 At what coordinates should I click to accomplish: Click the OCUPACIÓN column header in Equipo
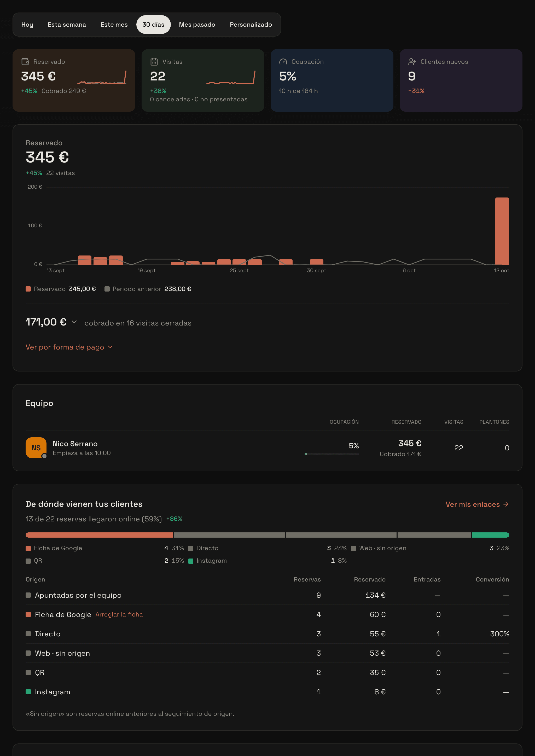coord(344,422)
